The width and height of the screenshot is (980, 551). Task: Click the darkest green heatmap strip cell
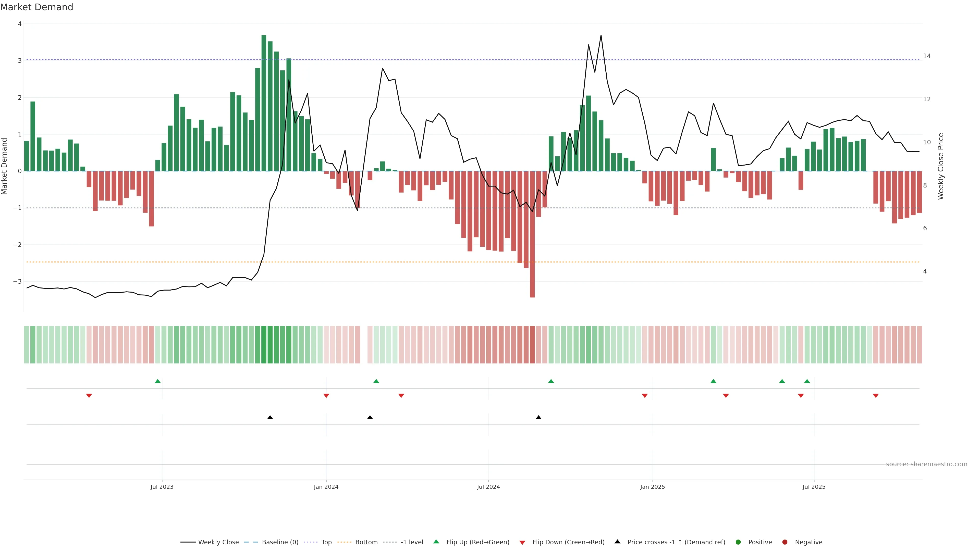(x=264, y=345)
